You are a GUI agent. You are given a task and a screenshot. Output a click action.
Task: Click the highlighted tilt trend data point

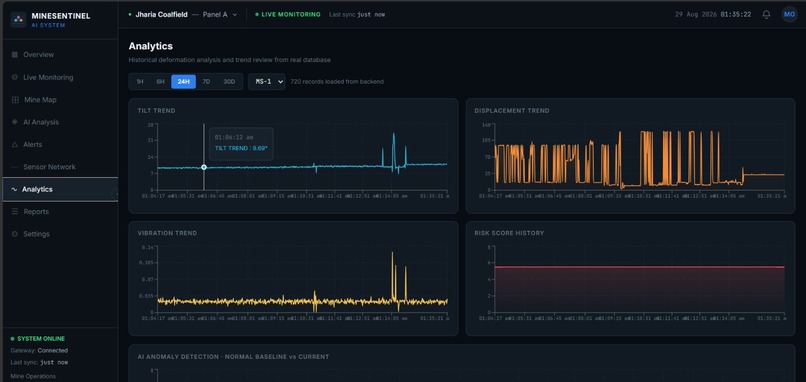204,167
